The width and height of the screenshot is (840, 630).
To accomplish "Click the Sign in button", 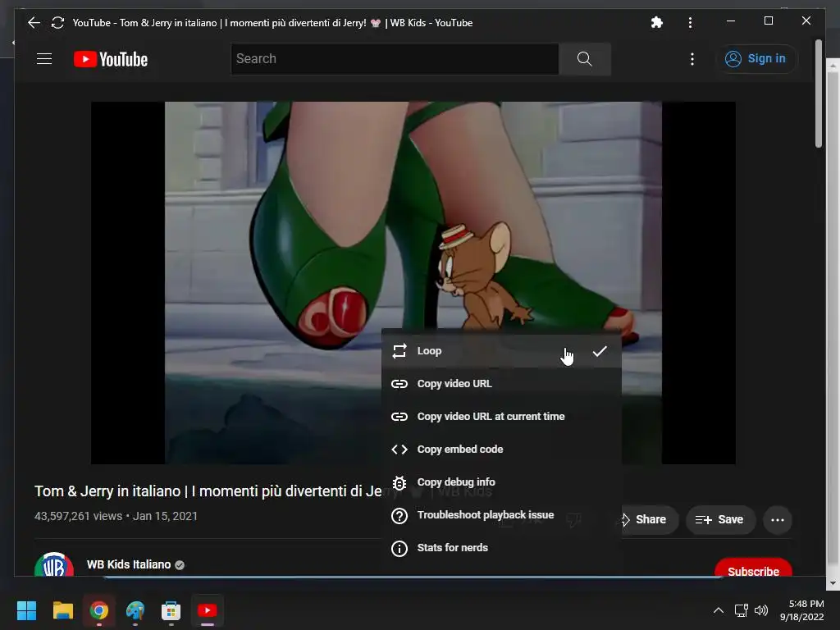I will tap(756, 58).
